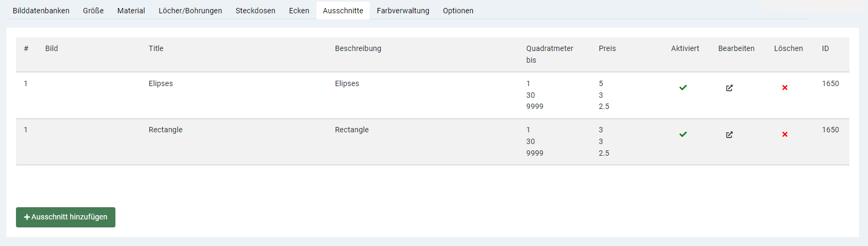The width and height of the screenshot is (868, 246).
Task: Click the Elipses title cell
Action: (161, 83)
